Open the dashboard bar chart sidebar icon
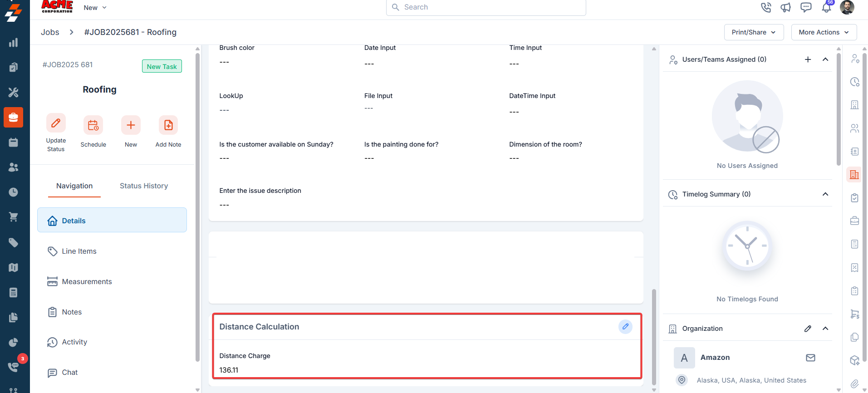The height and width of the screenshot is (393, 868). coord(14,43)
